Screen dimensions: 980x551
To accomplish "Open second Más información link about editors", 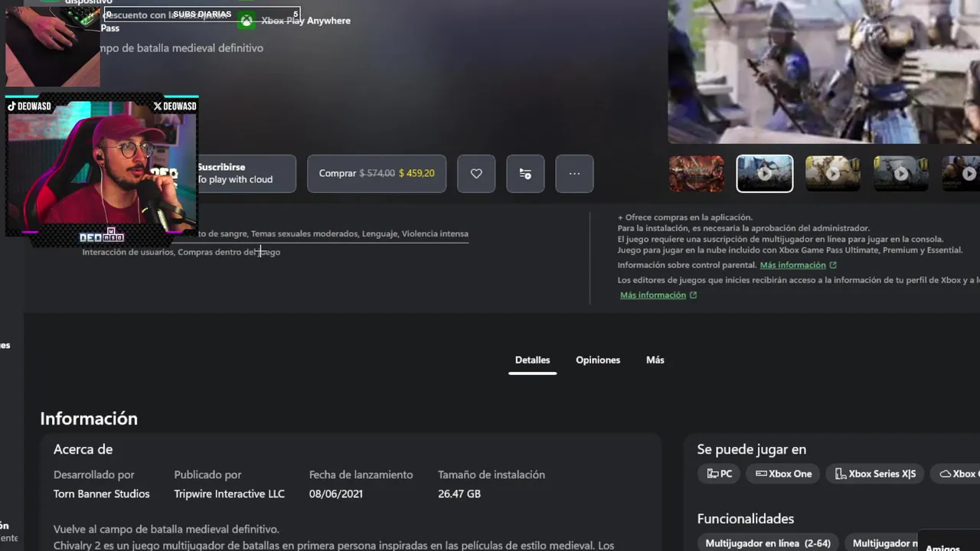I will [653, 295].
